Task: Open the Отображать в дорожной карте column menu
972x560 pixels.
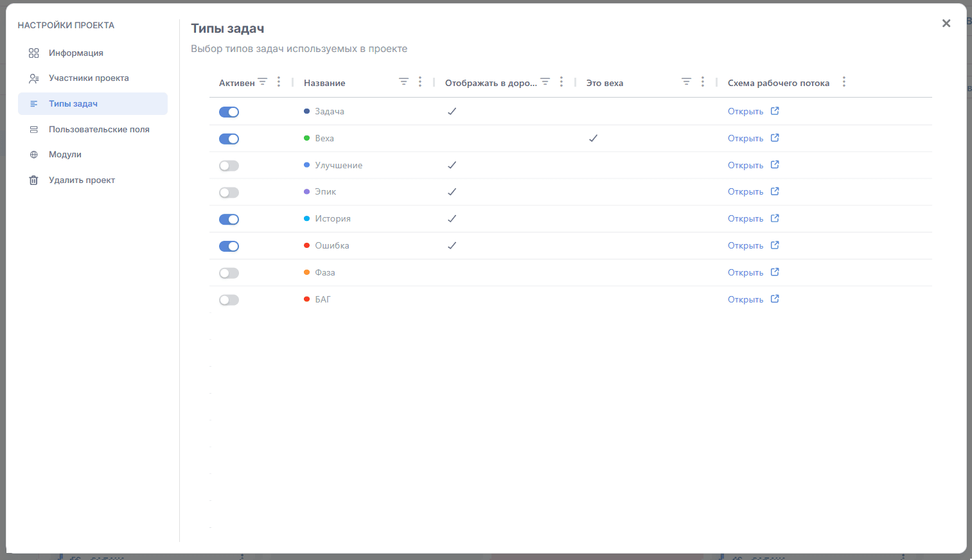Action: [x=561, y=82]
